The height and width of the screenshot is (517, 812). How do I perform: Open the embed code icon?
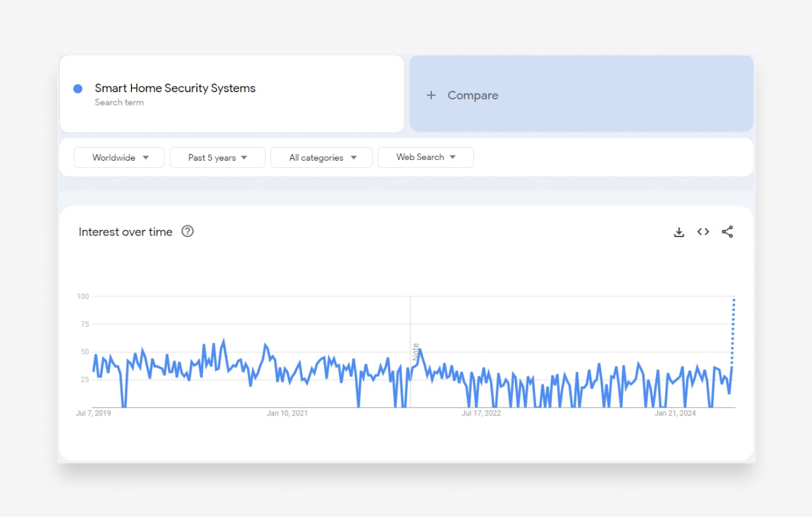(x=703, y=232)
